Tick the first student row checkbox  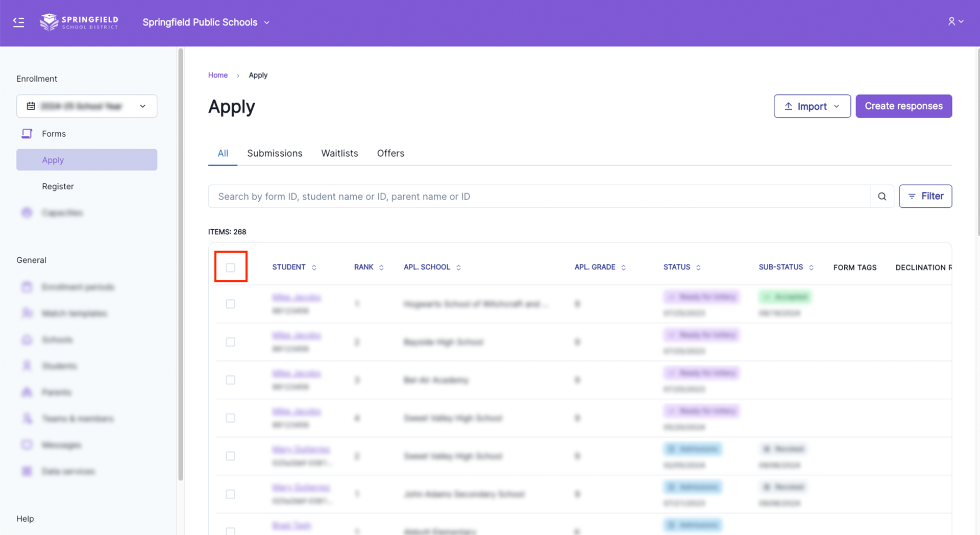231,304
